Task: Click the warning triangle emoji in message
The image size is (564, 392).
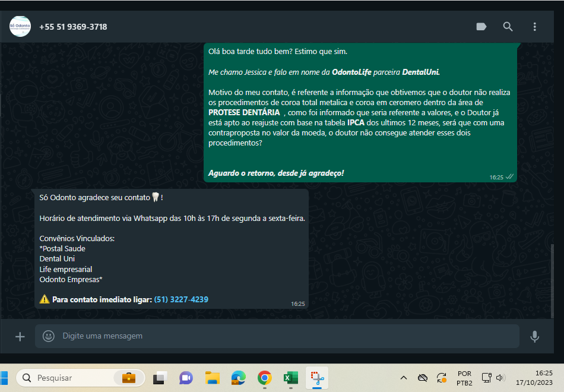Action: point(45,299)
